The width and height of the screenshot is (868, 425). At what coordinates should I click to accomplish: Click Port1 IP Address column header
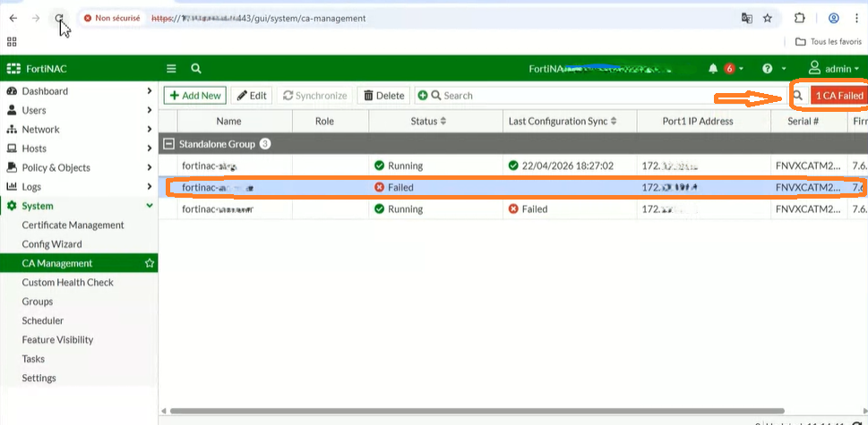pos(698,121)
